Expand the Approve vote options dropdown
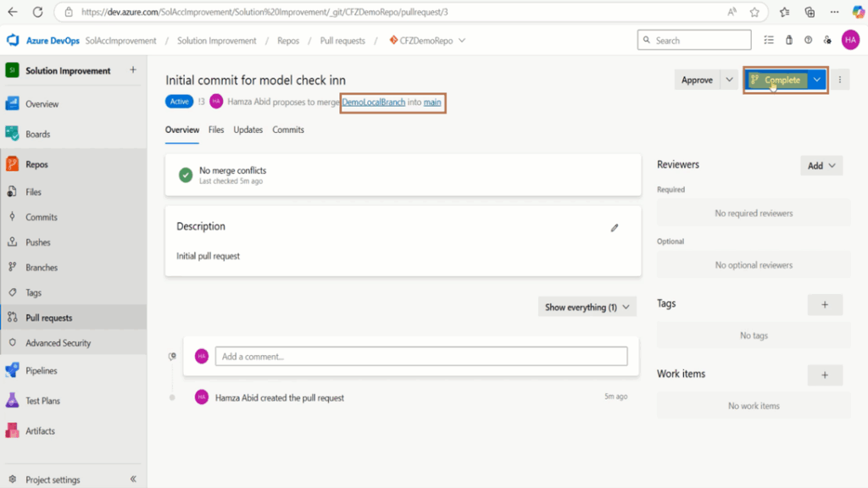This screenshot has height=488, width=868. (x=729, y=80)
